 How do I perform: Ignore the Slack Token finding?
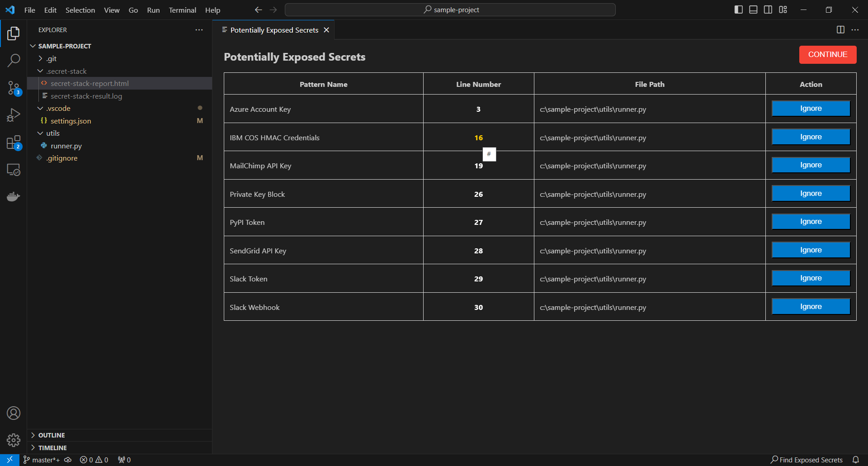[811, 278]
